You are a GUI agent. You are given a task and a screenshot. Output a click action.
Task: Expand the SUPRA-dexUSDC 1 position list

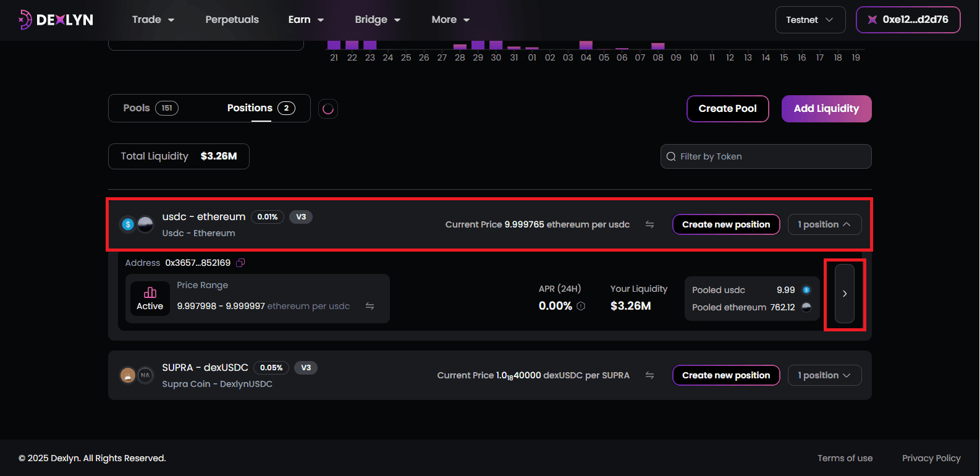pos(824,375)
